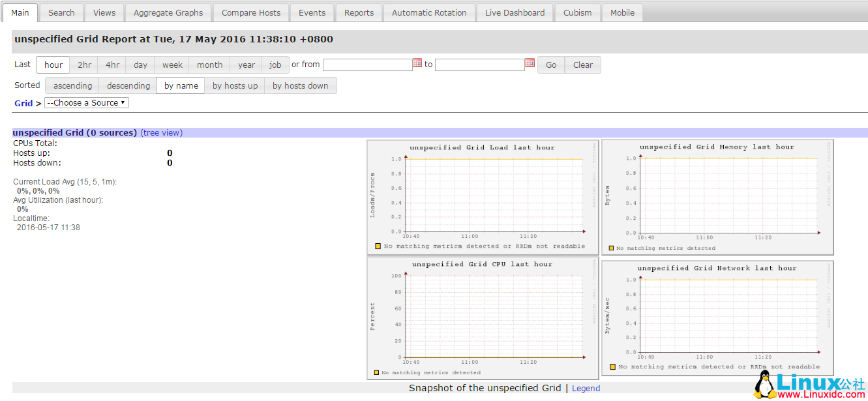
Task: Open the start date calendar picker icon
Action: 417,63
